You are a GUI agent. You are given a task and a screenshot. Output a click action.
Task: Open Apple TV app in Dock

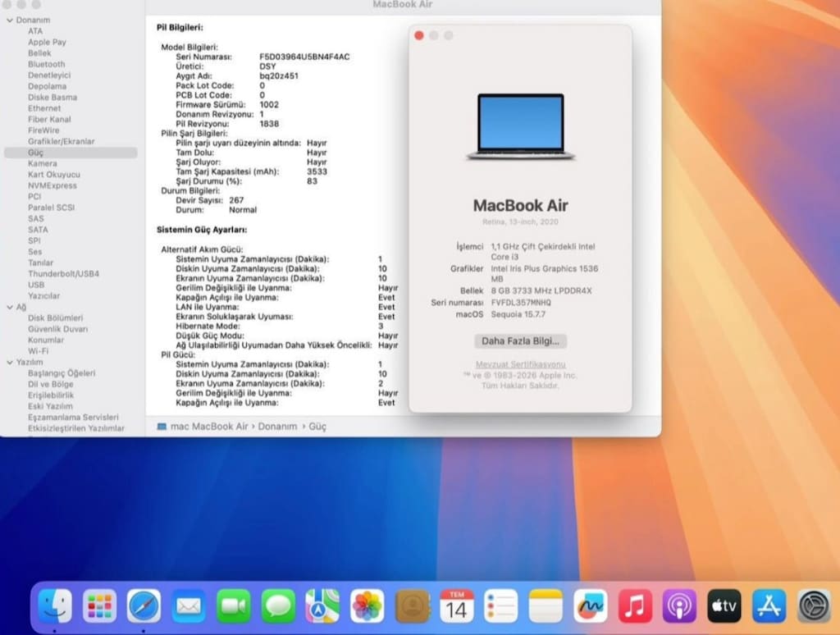(x=724, y=606)
